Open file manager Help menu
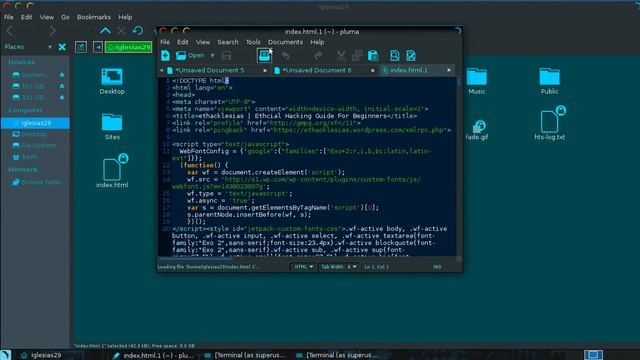Viewport: 640px width, 360px height. click(125, 17)
